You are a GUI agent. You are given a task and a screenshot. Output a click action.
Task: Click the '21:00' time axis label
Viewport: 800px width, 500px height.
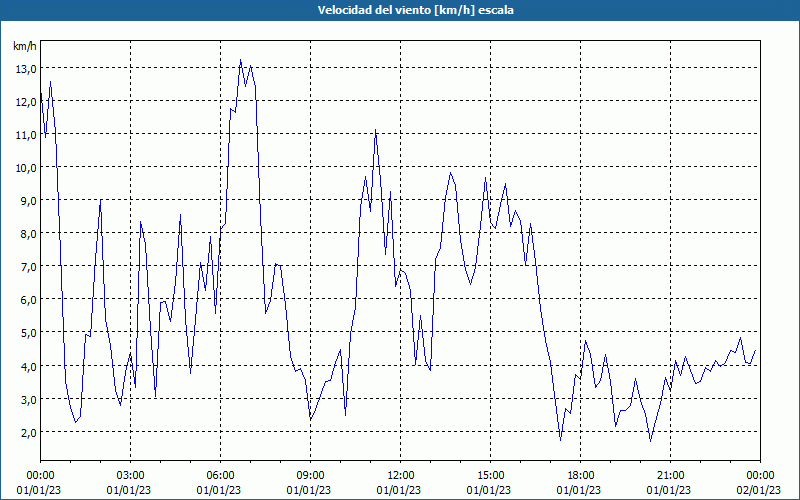tap(670, 476)
